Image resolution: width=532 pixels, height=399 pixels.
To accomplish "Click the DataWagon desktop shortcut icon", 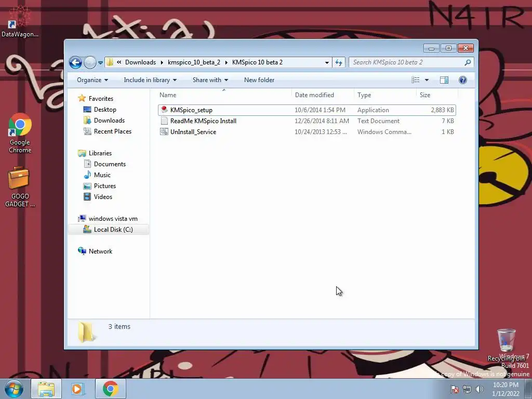I will (x=20, y=20).
